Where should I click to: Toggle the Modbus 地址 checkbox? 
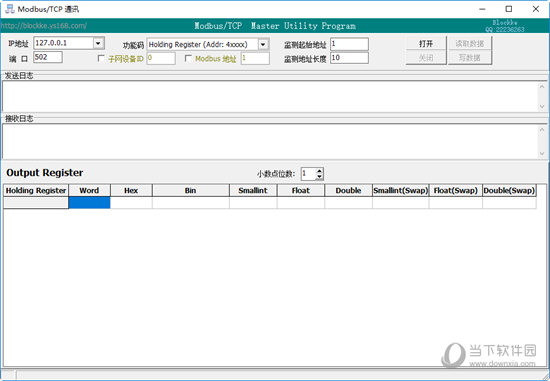click(188, 58)
